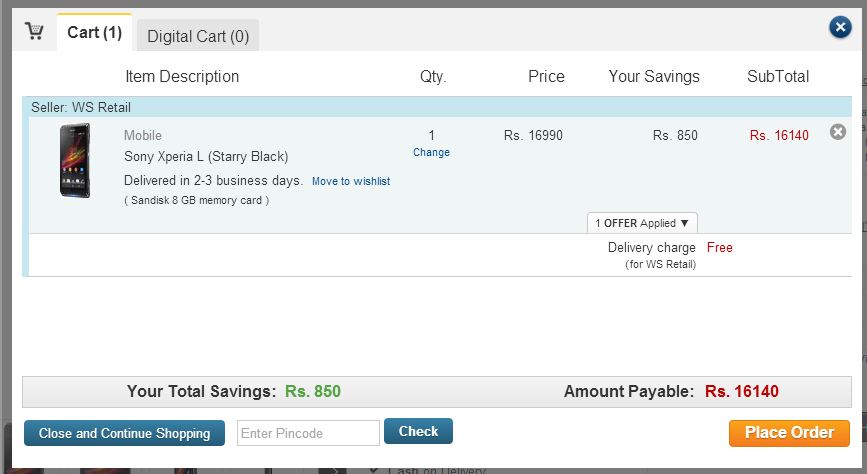Click the Place Order button

click(789, 433)
